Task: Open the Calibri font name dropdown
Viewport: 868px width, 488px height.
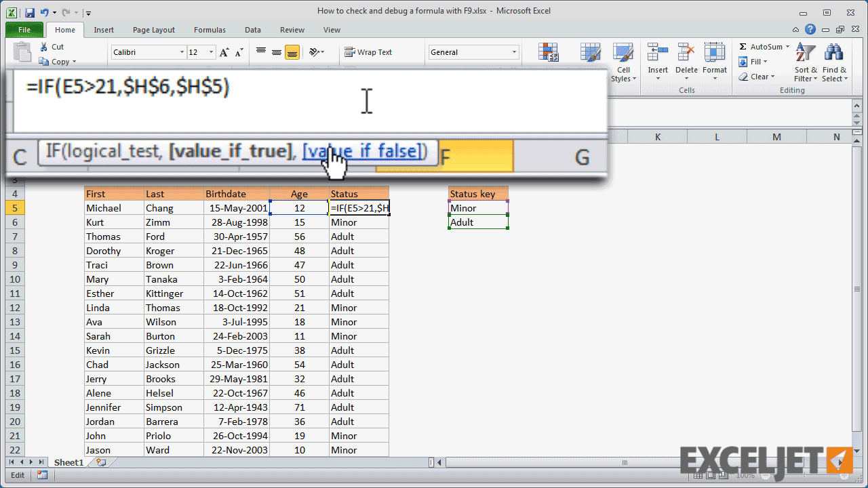Action: click(182, 52)
